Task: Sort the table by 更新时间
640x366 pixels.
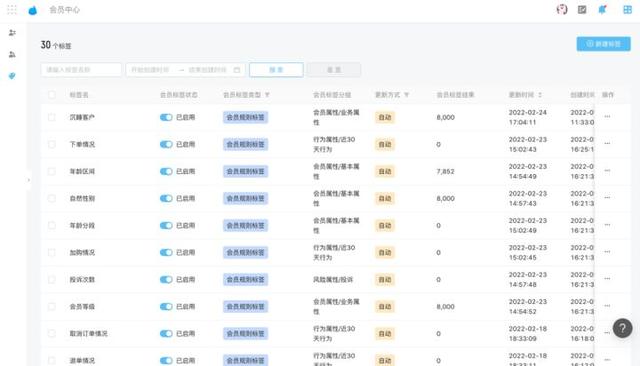Action: click(540, 95)
